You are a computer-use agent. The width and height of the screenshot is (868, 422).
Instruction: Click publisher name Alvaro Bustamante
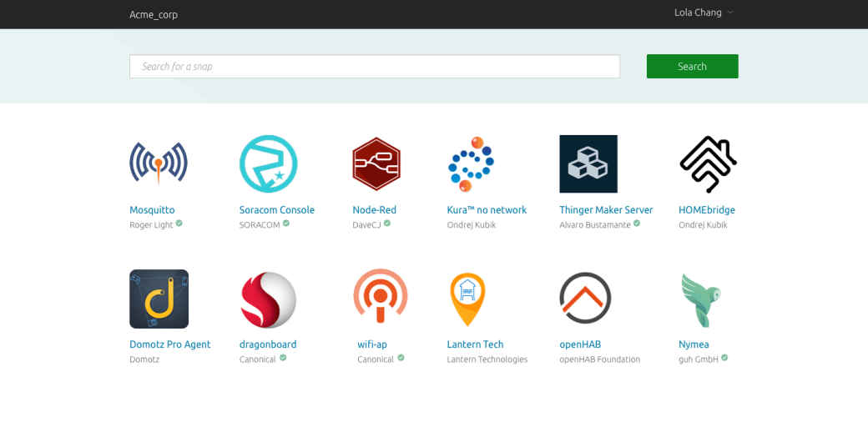pyautogui.click(x=595, y=225)
